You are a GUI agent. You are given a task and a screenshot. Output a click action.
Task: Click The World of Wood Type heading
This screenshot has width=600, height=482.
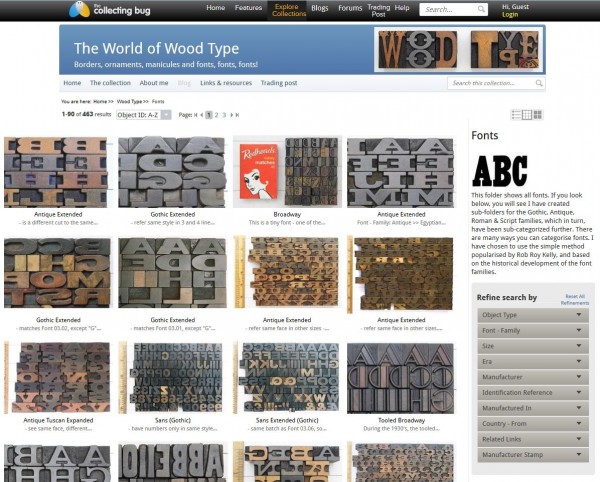tap(156, 49)
